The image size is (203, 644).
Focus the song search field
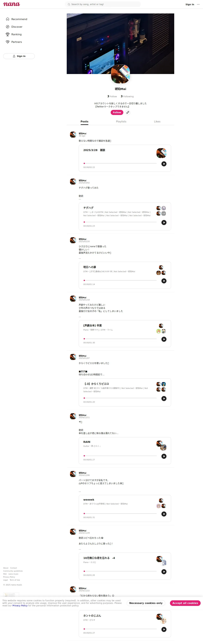coord(103,4)
